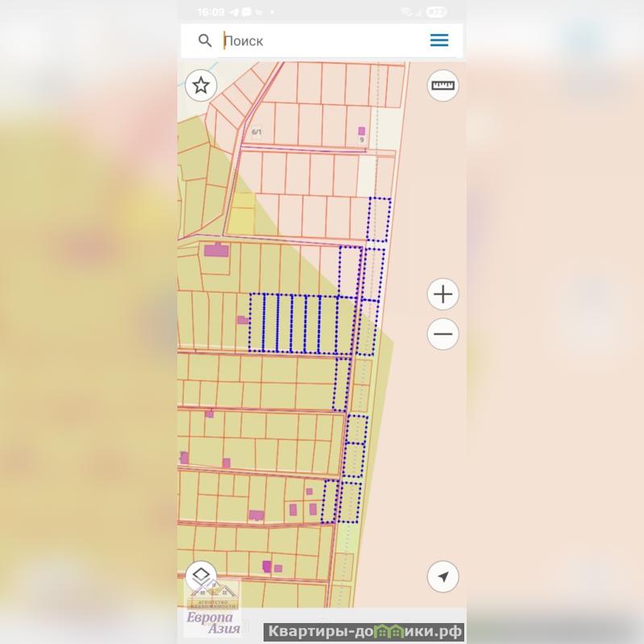Image resolution: width=644 pixels, height=644 pixels.
Task: Center map using the location arrow
Action: 442,576
